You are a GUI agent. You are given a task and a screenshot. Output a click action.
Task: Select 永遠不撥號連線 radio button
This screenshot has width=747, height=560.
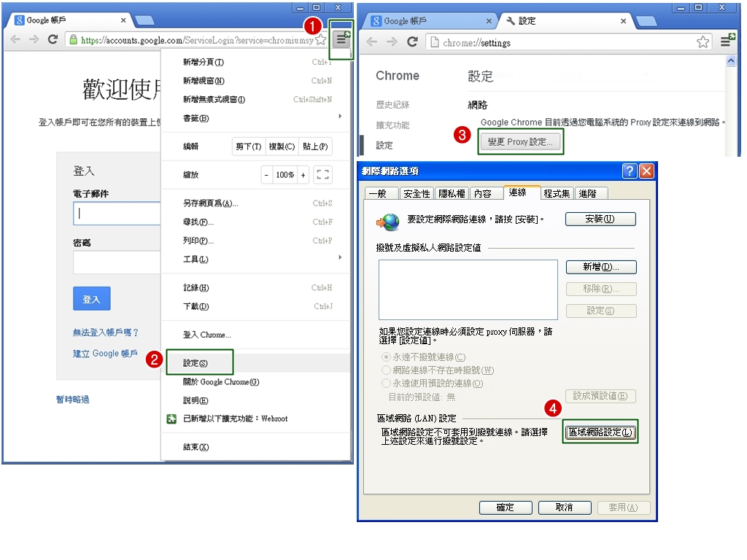point(386,357)
